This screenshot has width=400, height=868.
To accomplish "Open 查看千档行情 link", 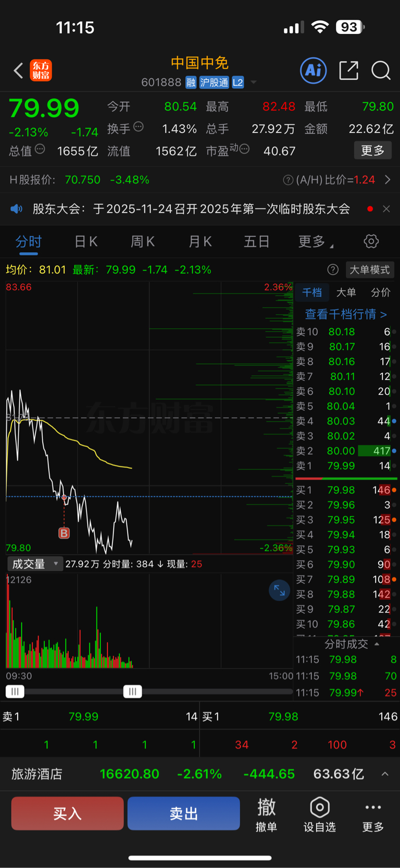I will 346,314.
